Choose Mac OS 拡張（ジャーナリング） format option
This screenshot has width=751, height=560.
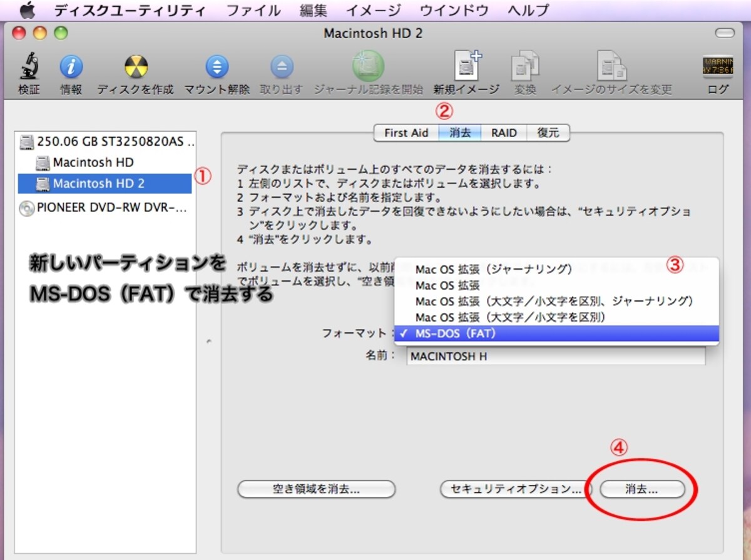(557, 269)
